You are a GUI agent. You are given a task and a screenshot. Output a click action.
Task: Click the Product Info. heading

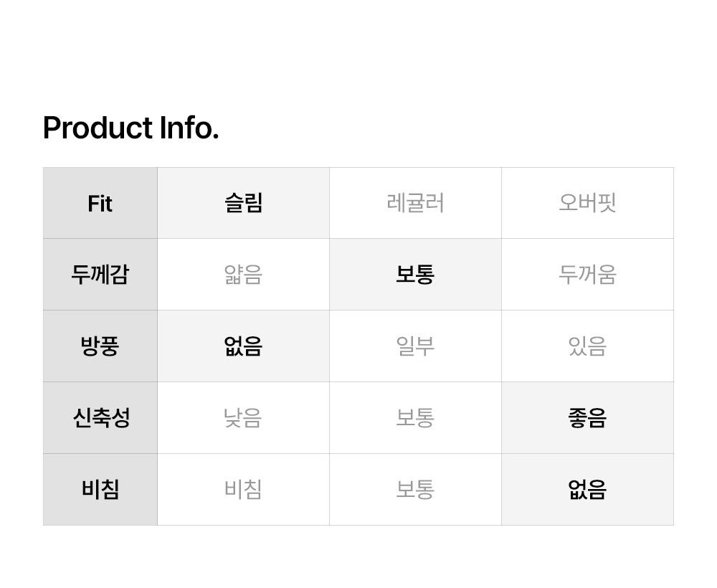pyautogui.click(x=130, y=128)
